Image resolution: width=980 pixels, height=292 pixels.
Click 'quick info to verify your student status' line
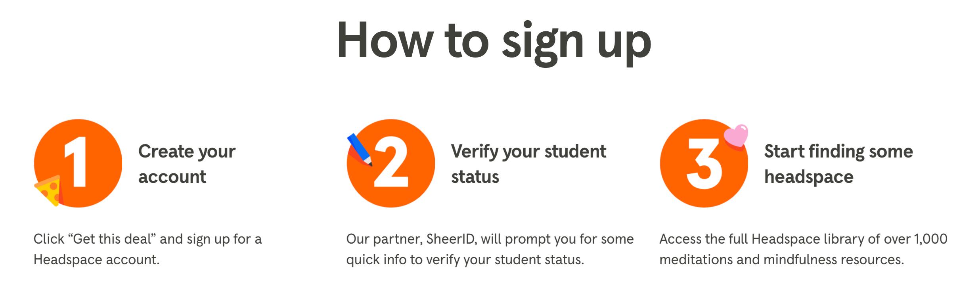pos(465,260)
